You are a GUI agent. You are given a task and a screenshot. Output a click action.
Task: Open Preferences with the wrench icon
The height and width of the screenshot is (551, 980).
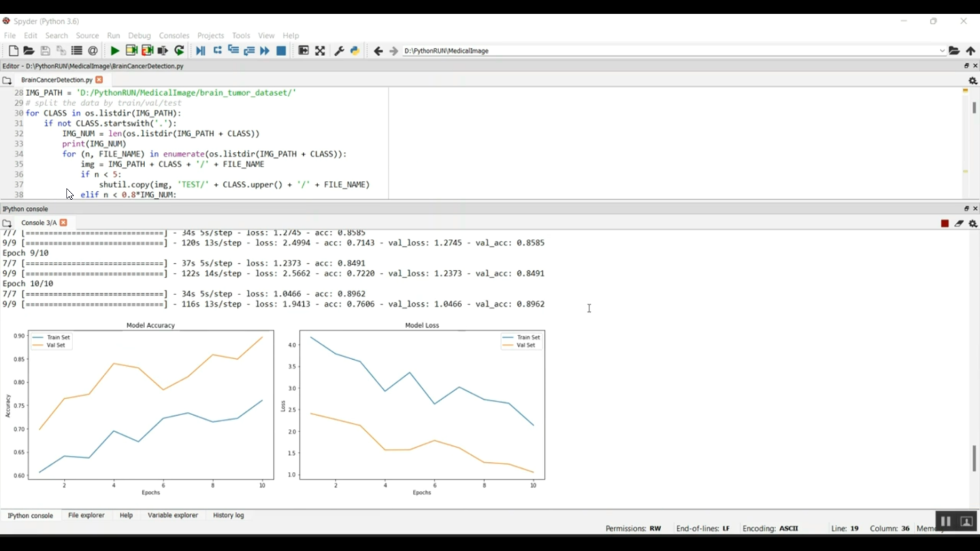pos(339,51)
